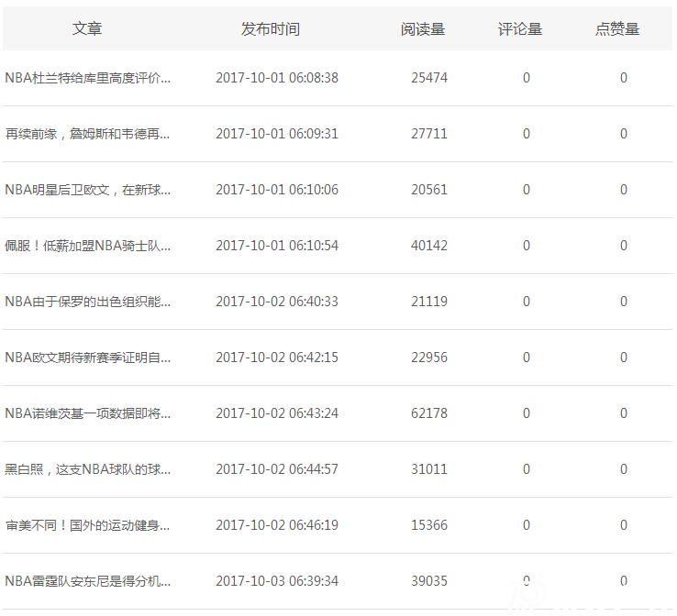Open article '再续前缘，詹姆斯和韦德再...'
Viewport: 677px width, 616px height.
pos(88,134)
